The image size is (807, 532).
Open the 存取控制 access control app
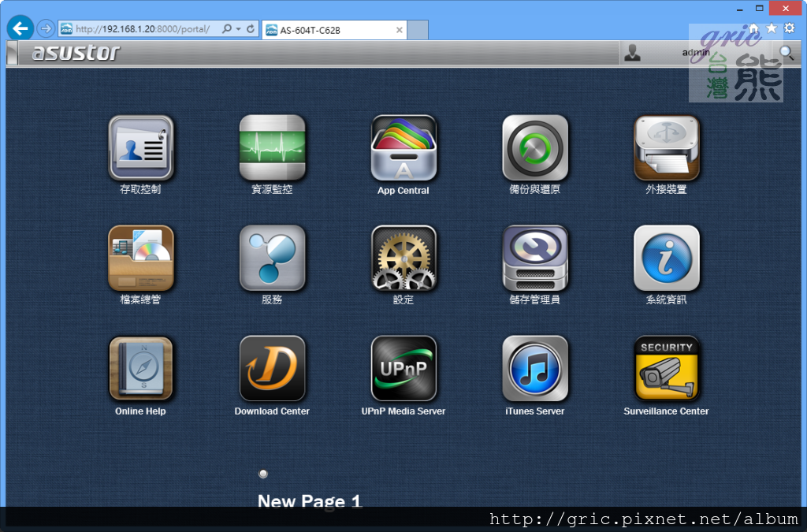coord(140,147)
